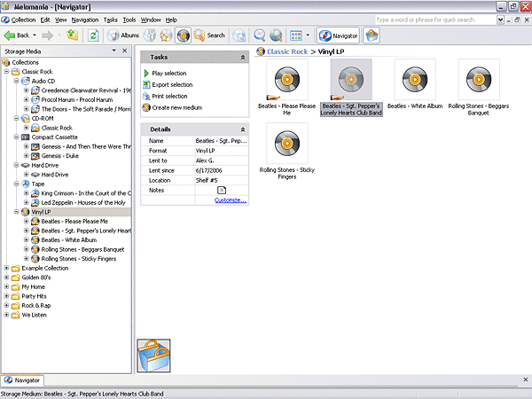Image resolution: width=532 pixels, height=399 pixels.
Task: Open the view mode dropdown arrow
Action: click(308, 35)
